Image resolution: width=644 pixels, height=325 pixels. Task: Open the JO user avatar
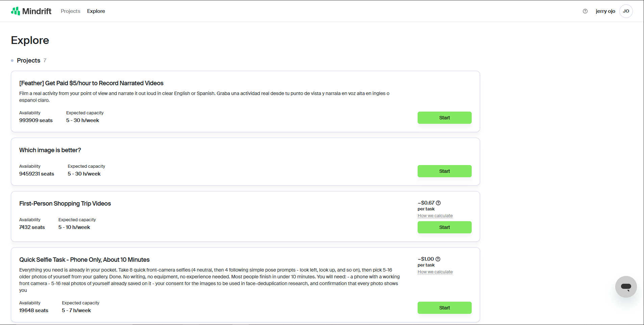tap(626, 11)
